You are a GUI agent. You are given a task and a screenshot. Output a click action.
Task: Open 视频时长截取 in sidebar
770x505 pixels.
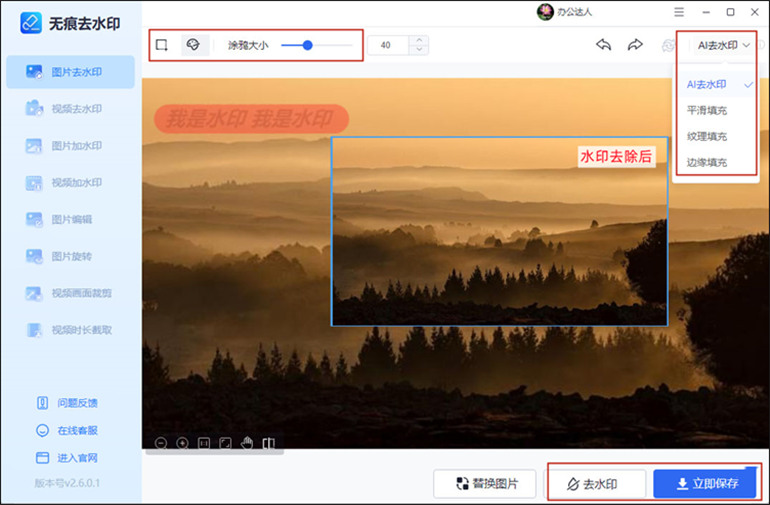click(70, 330)
